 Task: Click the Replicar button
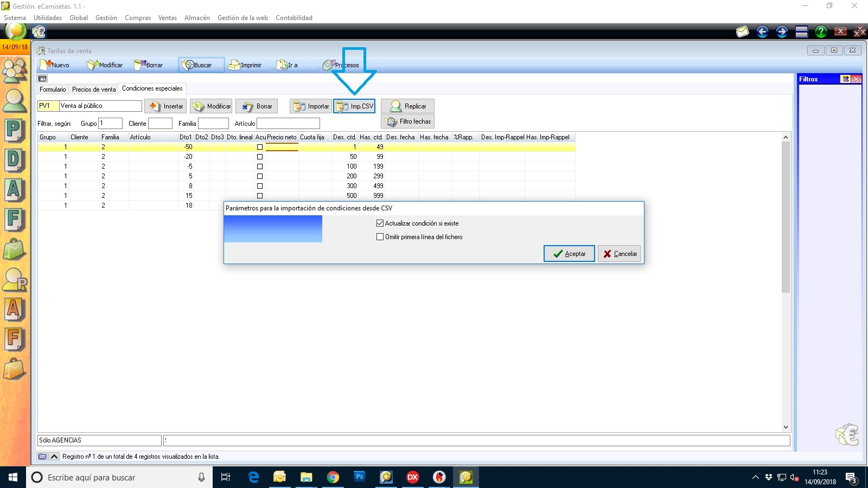tap(407, 106)
